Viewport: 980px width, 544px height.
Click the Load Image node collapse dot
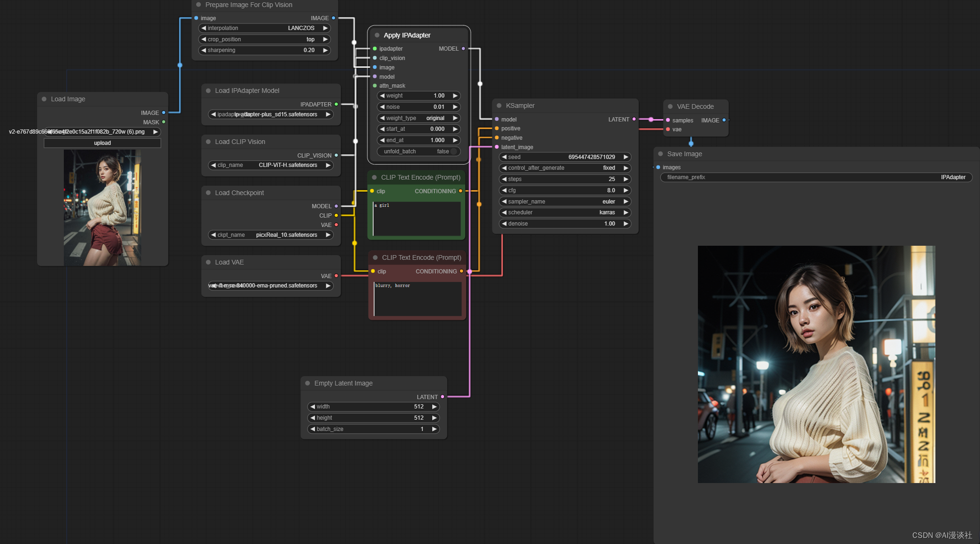[x=44, y=99]
